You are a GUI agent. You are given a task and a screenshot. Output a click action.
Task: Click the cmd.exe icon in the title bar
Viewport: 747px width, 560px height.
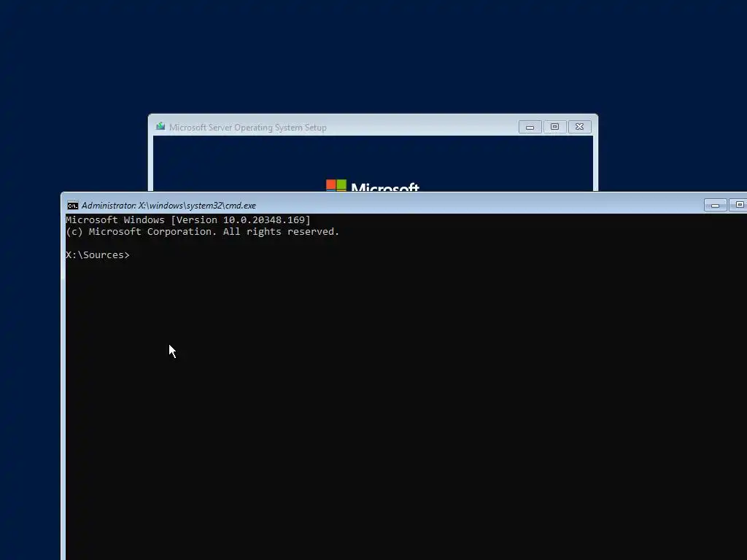[x=72, y=206]
